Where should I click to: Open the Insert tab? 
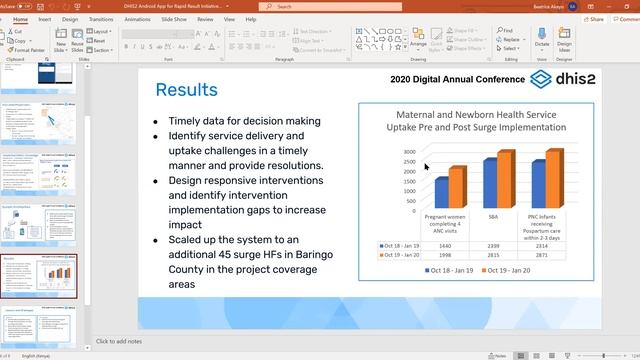tap(45, 19)
